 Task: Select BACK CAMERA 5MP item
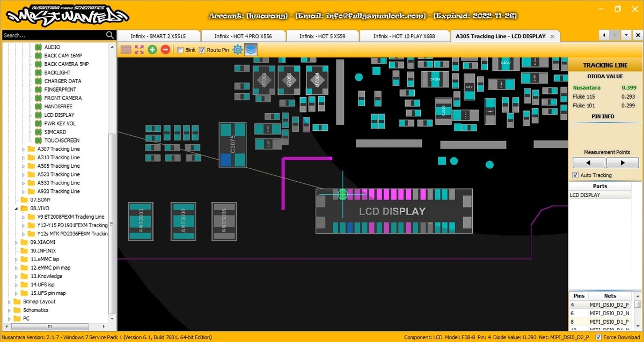pyautogui.click(x=67, y=64)
